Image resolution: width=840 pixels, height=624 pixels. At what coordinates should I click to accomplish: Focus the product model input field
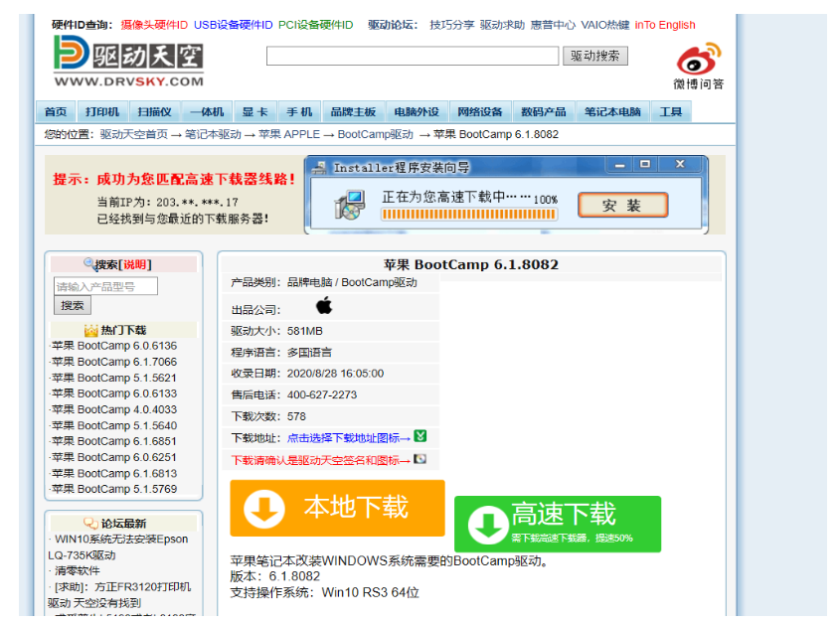[105, 286]
